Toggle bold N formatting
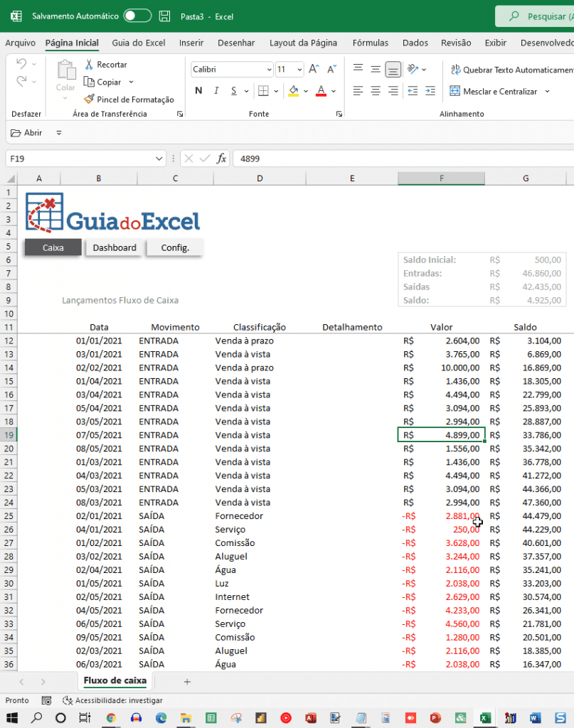This screenshot has width=574, height=728. [198, 90]
